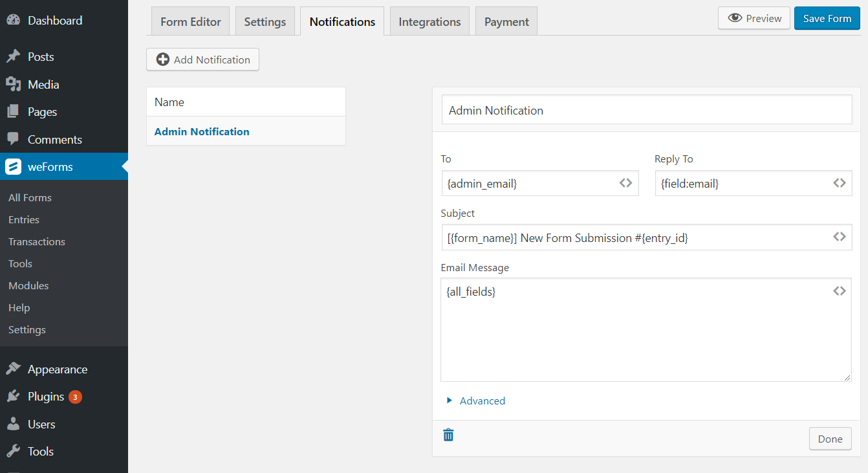Viewport: 868px width, 473px height.
Task: Open Modules submenu item
Action: click(x=28, y=285)
